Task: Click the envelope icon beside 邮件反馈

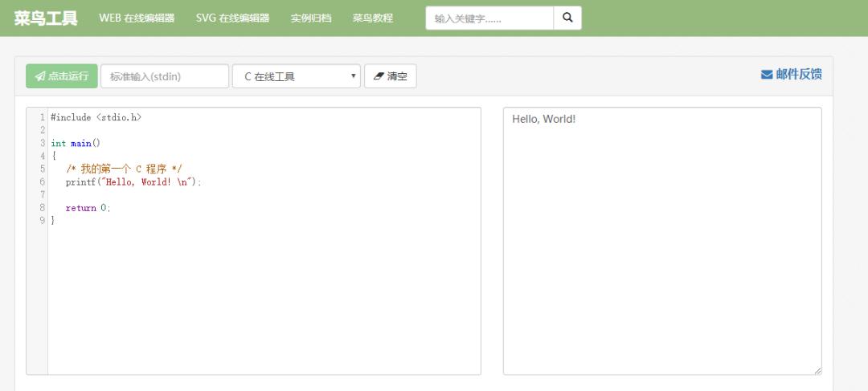Action: [767, 75]
